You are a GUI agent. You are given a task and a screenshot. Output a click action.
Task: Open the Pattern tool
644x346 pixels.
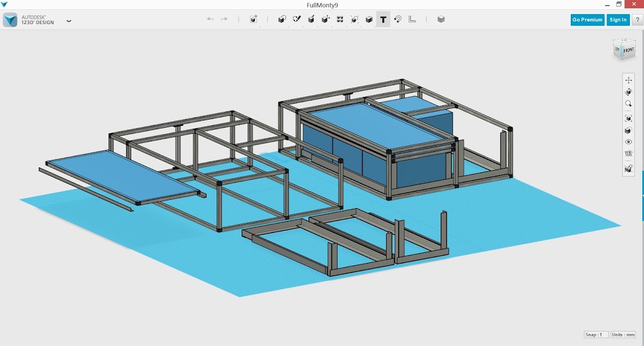(x=340, y=20)
